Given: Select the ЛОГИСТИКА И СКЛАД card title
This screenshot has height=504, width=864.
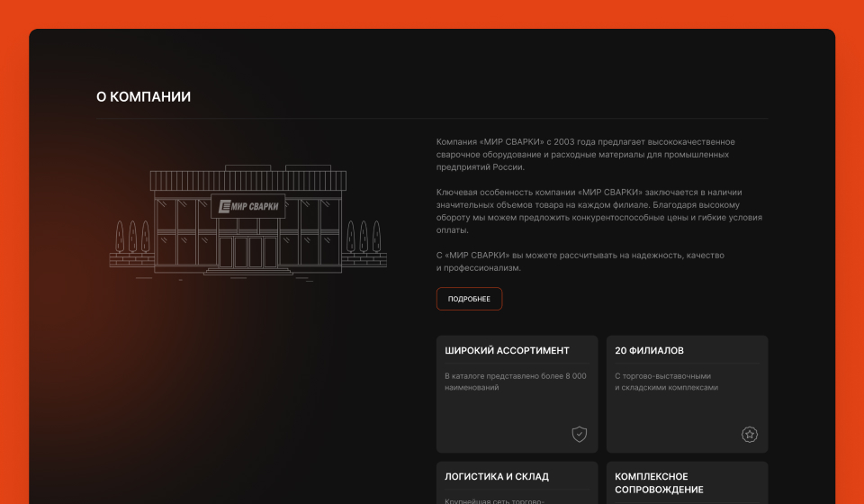Looking at the screenshot, I should [x=497, y=477].
